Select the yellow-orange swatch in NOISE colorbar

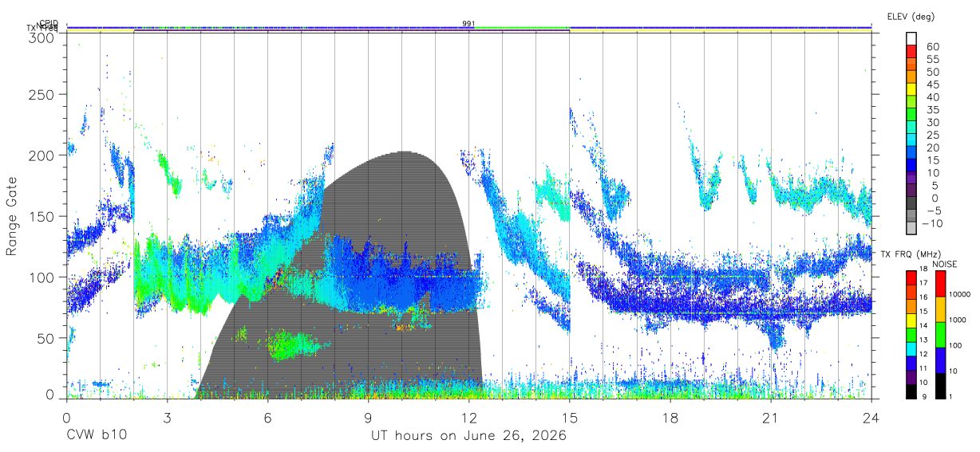[x=939, y=308]
